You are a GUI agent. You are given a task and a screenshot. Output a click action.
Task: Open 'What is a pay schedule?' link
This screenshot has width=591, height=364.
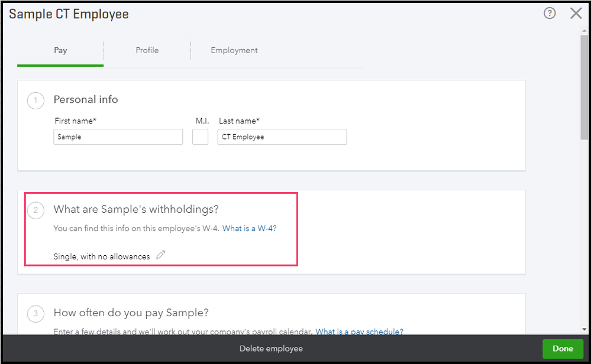coord(359,331)
